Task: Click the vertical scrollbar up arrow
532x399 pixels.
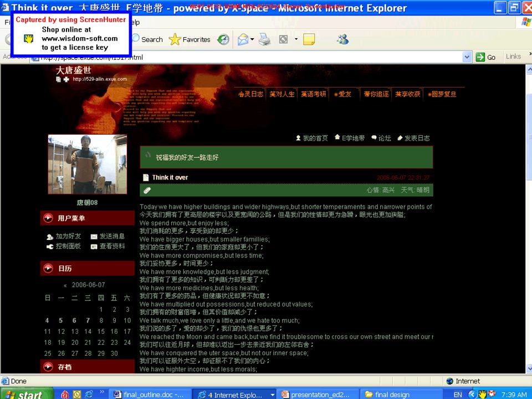Action: [x=529, y=69]
